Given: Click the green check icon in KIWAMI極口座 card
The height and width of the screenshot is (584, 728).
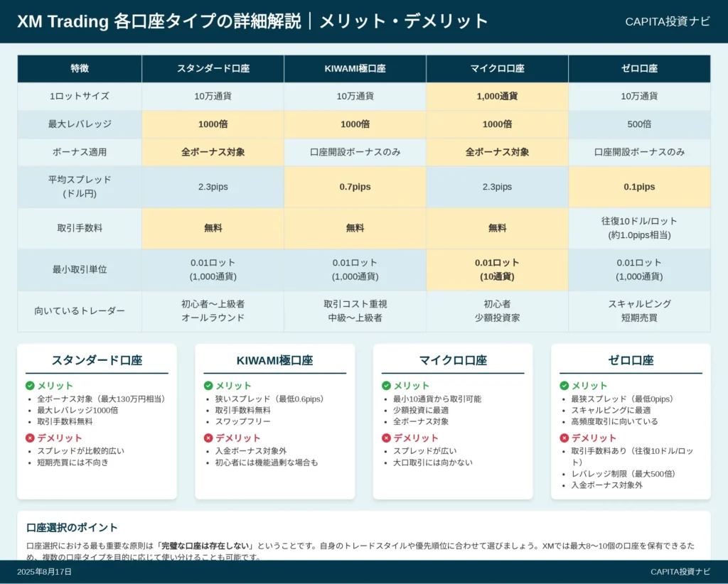Looking at the screenshot, I should [x=208, y=386].
